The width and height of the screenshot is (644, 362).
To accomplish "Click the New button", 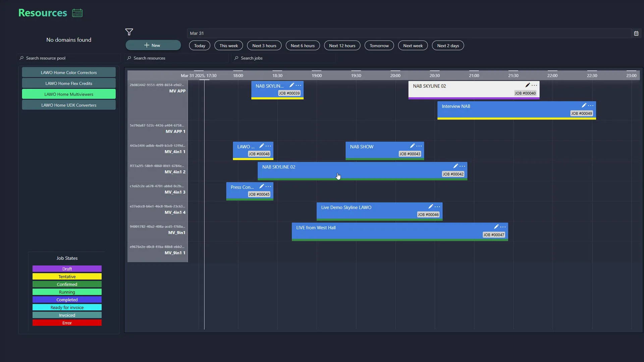I will click(x=153, y=45).
